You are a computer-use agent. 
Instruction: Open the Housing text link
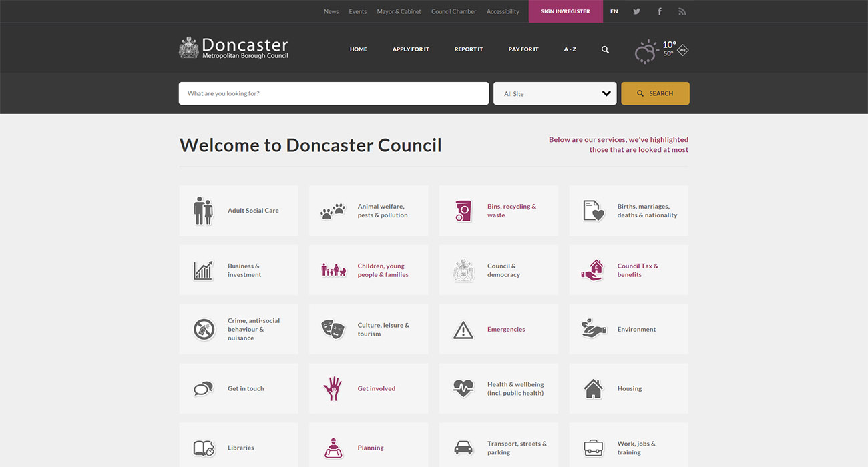coord(630,389)
